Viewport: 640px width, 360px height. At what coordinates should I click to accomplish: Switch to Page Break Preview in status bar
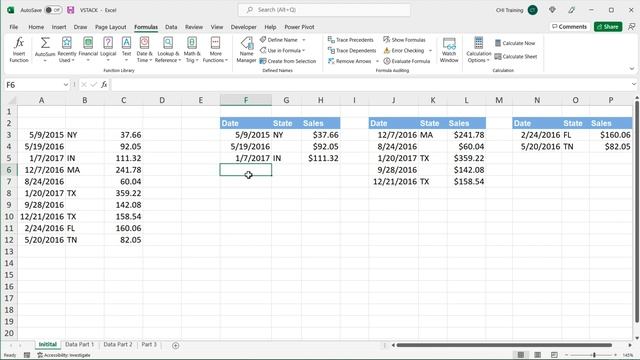pyautogui.click(x=554, y=355)
